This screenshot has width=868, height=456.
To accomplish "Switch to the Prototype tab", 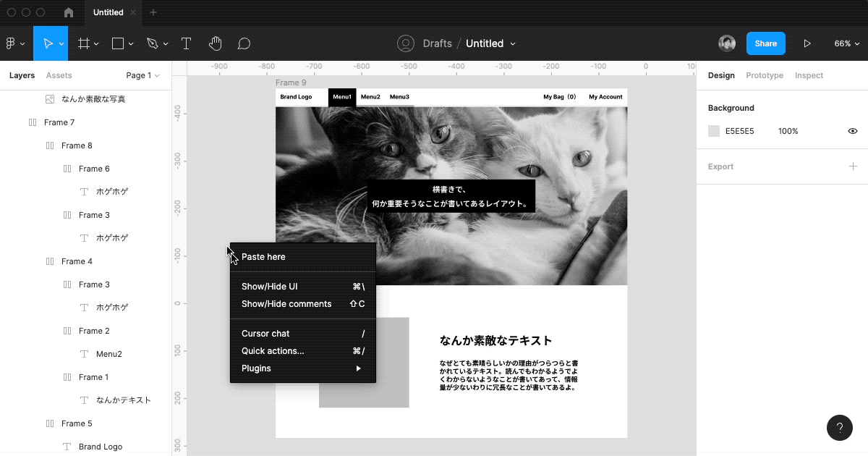I will (765, 75).
